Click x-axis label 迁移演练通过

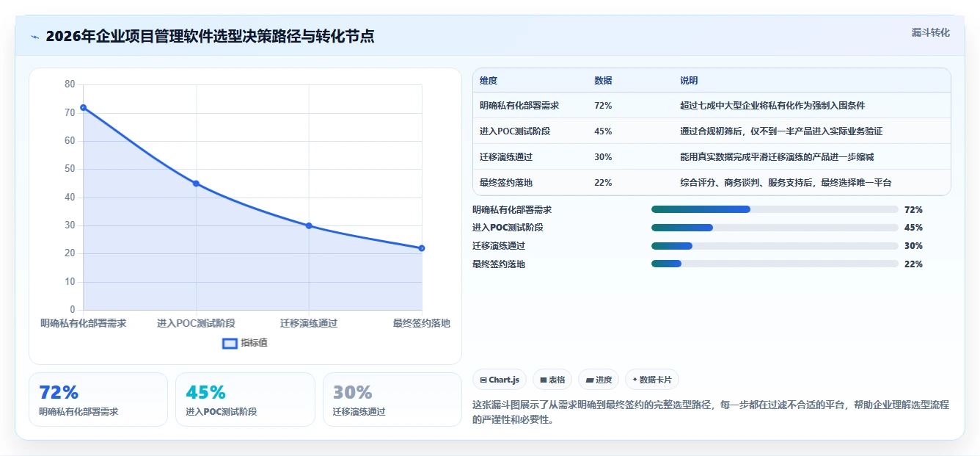point(309,323)
